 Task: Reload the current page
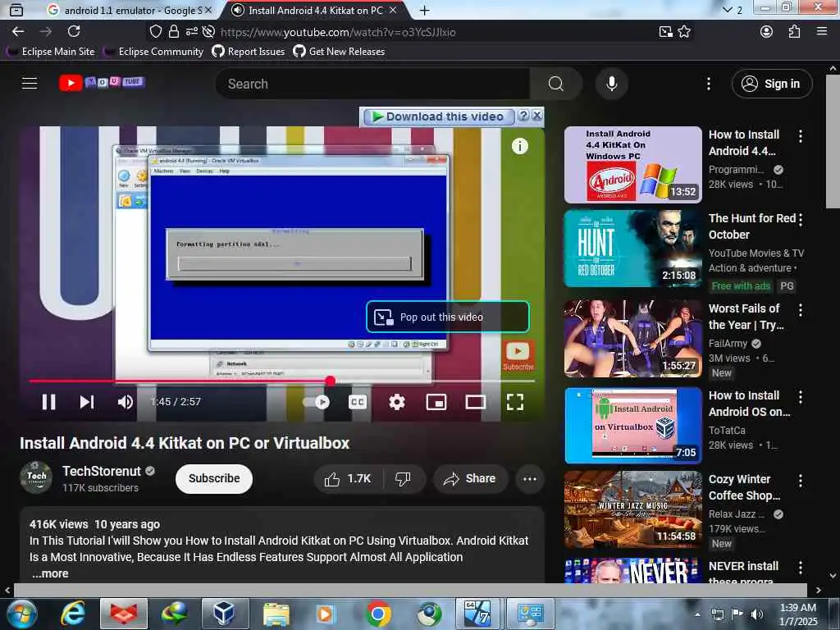pyautogui.click(x=73, y=32)
